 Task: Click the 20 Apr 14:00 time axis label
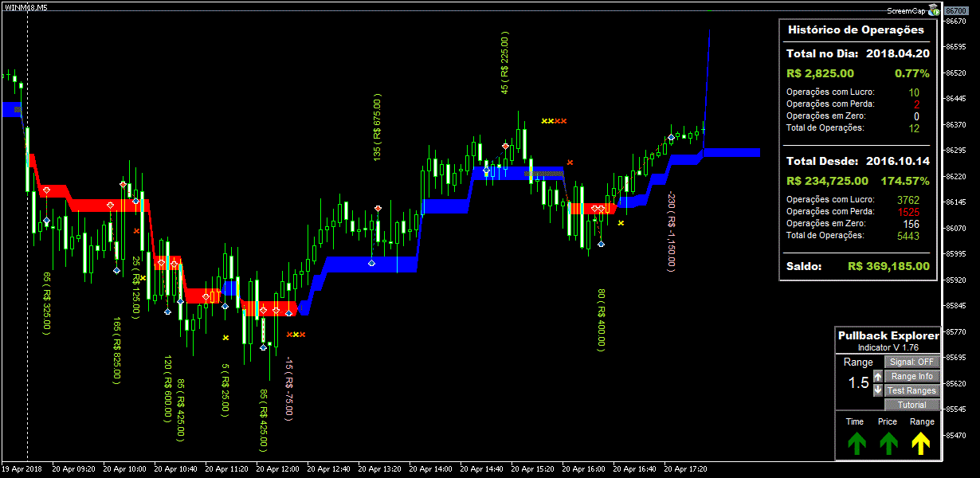tap(433, 469)
